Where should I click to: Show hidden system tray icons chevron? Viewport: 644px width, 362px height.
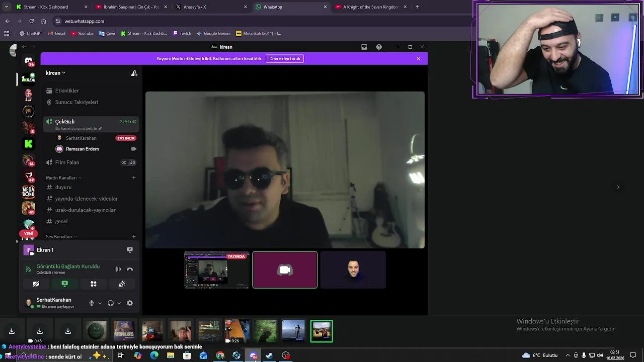(x=568, y=355)
